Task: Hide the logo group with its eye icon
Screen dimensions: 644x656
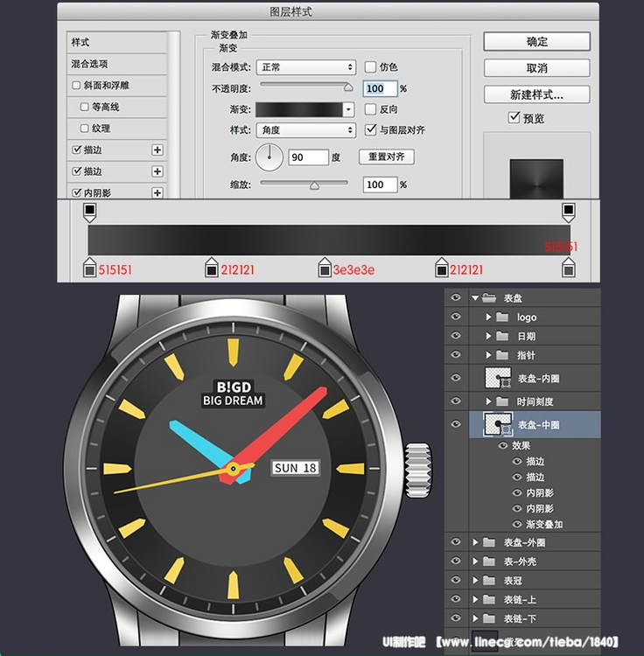Action: point(456,317)
